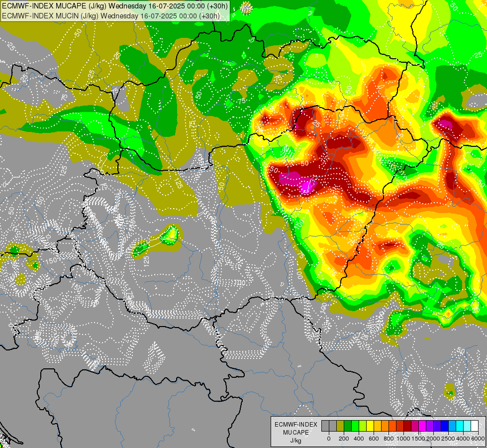This screenshot has height=448, width=487.
Task: Click the bright green legend swatch before 400
Action: (x=355, y=426)
